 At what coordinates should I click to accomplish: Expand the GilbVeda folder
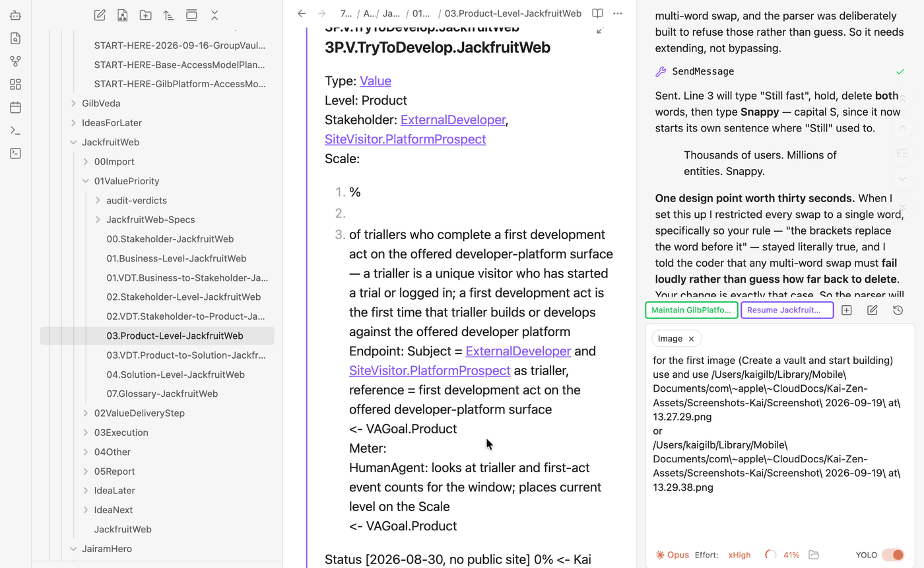73,104
